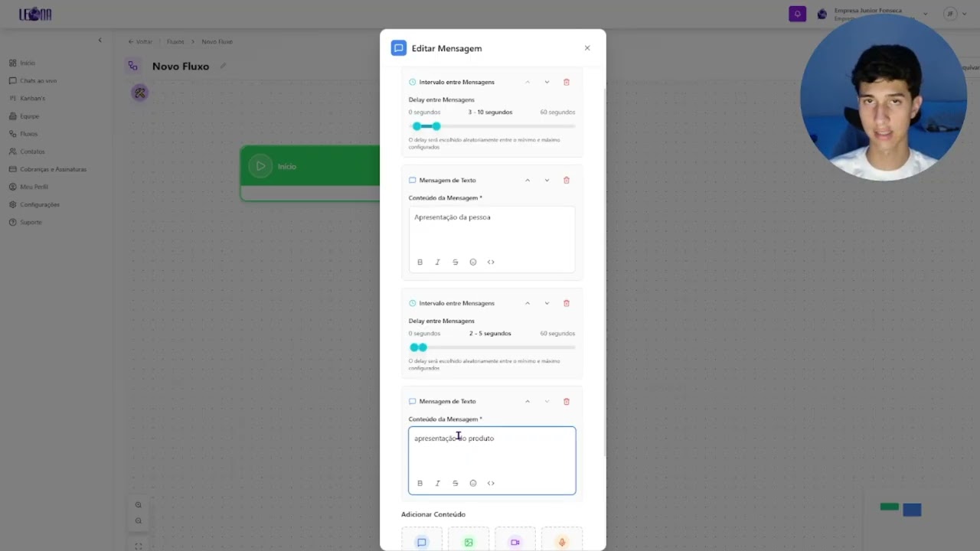Insert code variable in 'apresentação do produto' editor
980x551 pixels.
[491, 483]
